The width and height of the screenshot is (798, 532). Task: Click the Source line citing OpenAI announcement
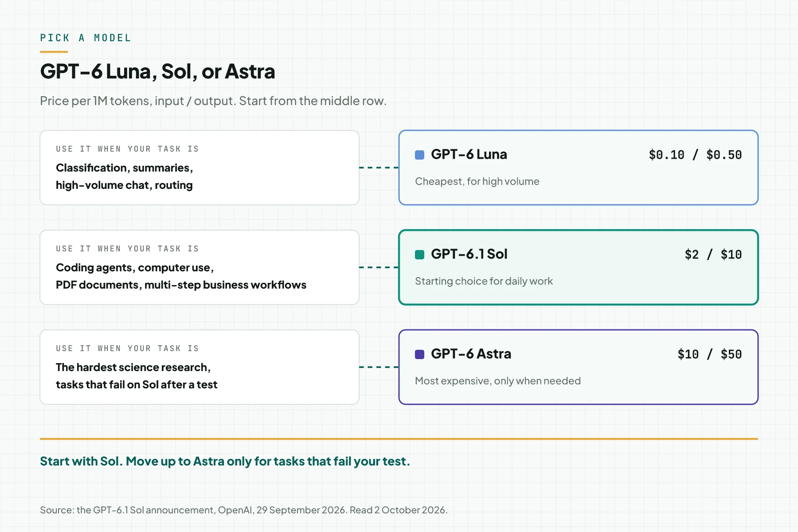pos(244,510)
